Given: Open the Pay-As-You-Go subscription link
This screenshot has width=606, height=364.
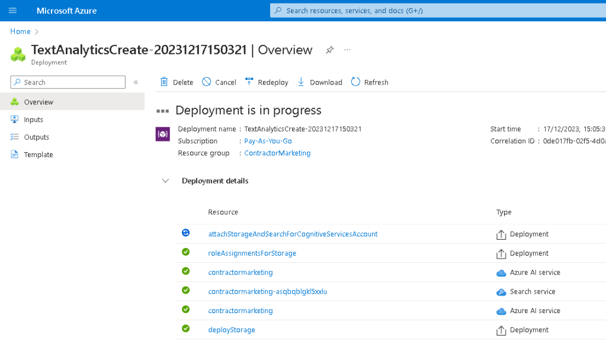Looking at the screenshot, I should click(x=268, y=141).
